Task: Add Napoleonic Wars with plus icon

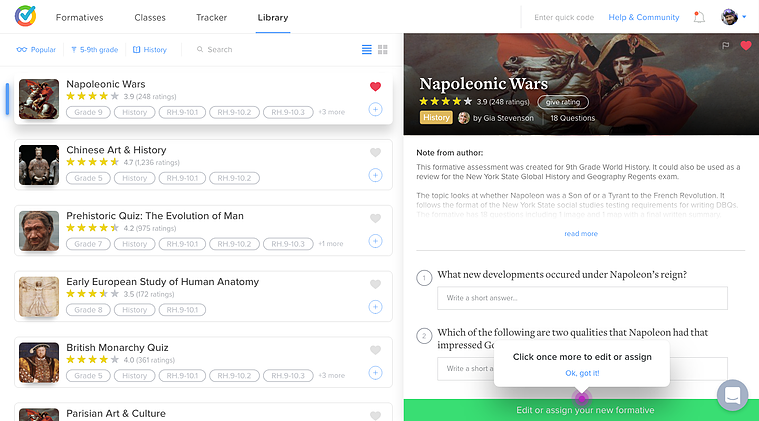Action: [x=375, y=109]
